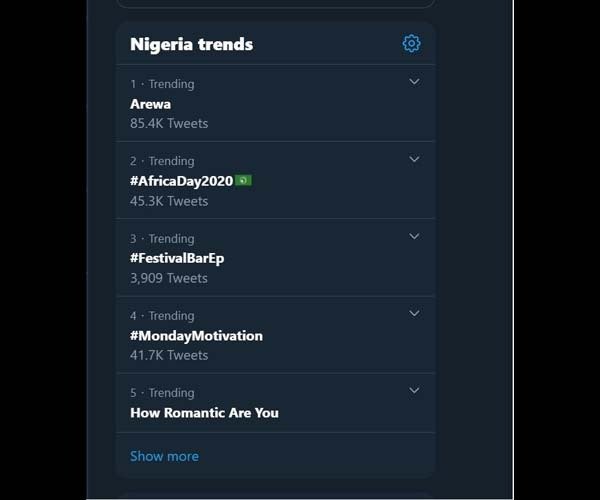Click the flag emoji beside #AfricaDay2020
This screenshot has width=600, height=500.
[243, 180]
